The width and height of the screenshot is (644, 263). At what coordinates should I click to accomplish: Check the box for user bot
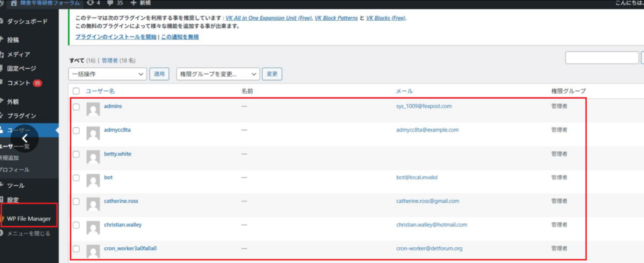click(76, 178)
